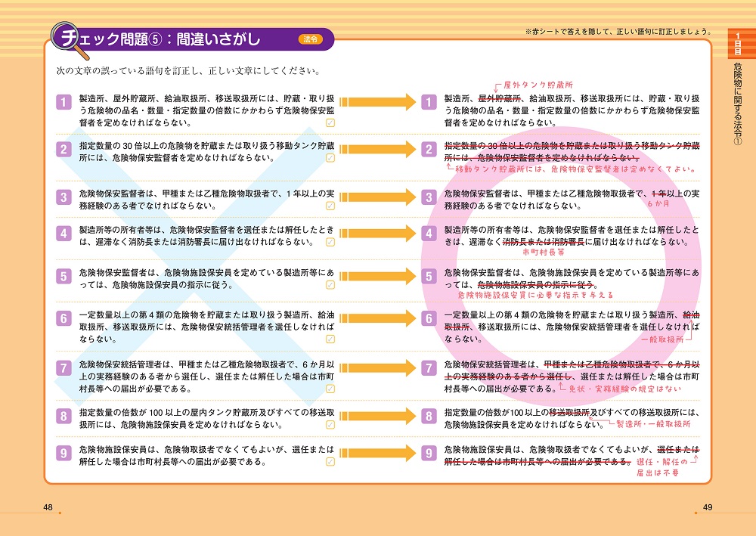Screen dimensions: 756x536
Task: Click number badge 2 on the left question page
Action: click(64, 150)
